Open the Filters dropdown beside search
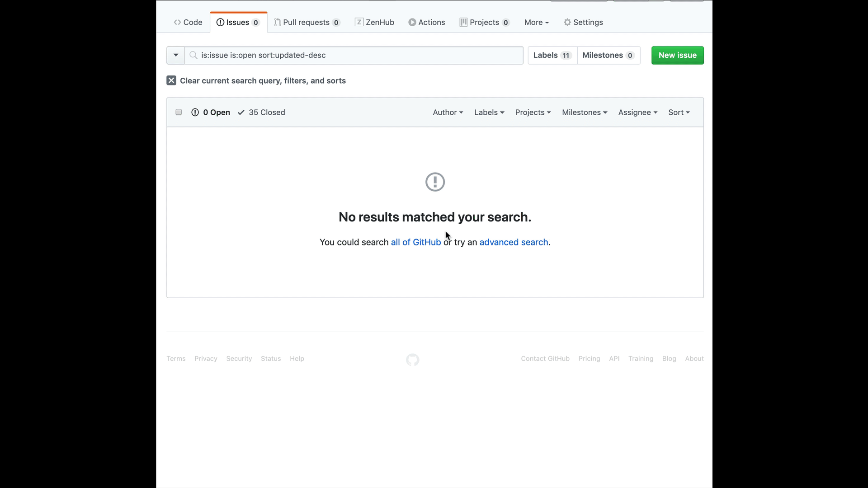This screenshot has height=488, width=868. [x=175, y=55]
